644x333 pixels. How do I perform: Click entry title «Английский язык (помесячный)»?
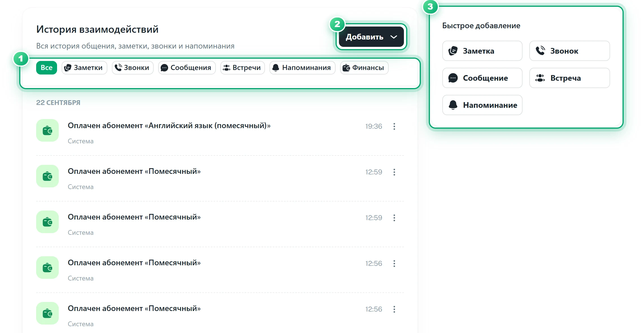coord(169,126)
